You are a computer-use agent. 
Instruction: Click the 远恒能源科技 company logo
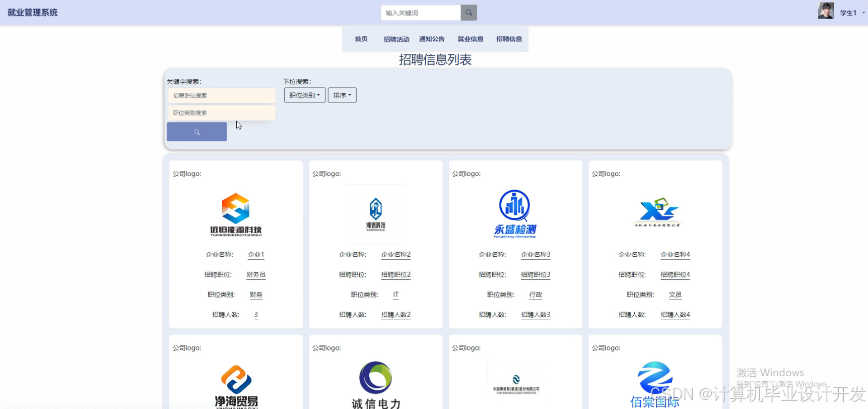(x=236, y=215)
